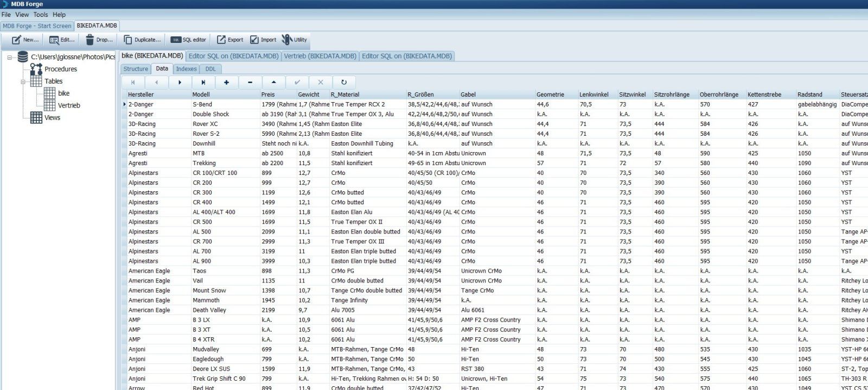
Task: Click the edit record up-triangle icon
Action: click(273, 82)
